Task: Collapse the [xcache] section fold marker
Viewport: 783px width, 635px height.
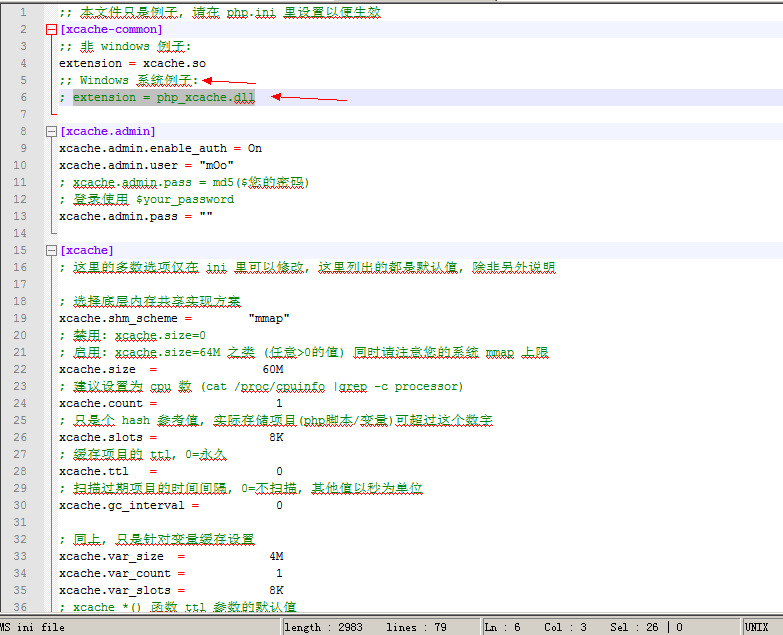Action: (51, 250)
